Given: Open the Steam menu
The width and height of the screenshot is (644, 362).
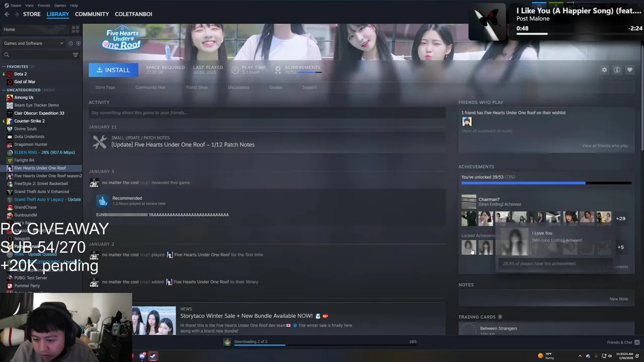Looking at the screenshot, I should tap(16, 5).
